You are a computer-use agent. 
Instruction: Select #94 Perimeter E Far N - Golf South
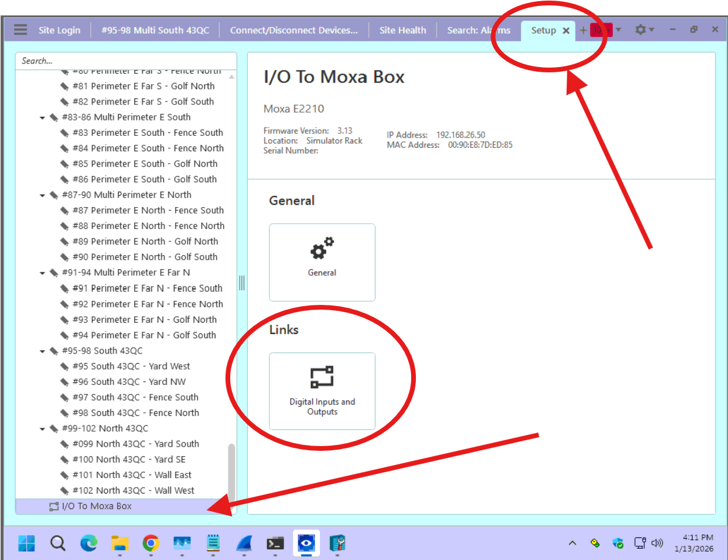(x=144, y=335)
